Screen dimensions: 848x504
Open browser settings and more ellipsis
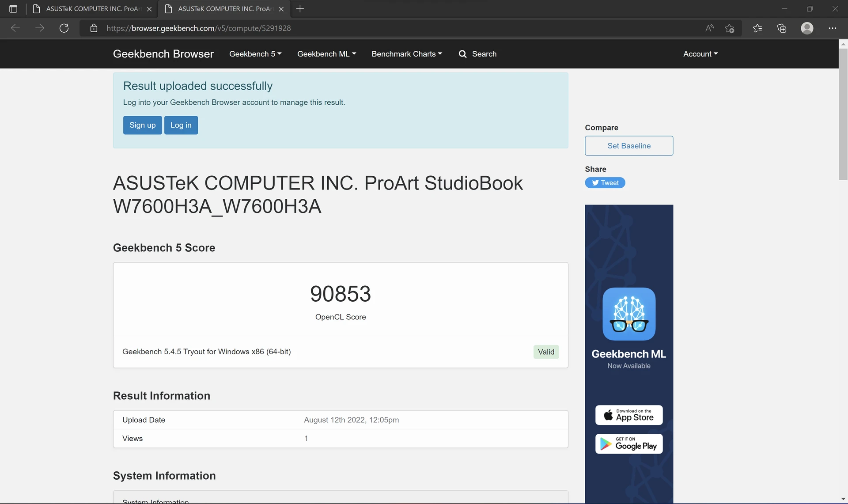(833, 28)
